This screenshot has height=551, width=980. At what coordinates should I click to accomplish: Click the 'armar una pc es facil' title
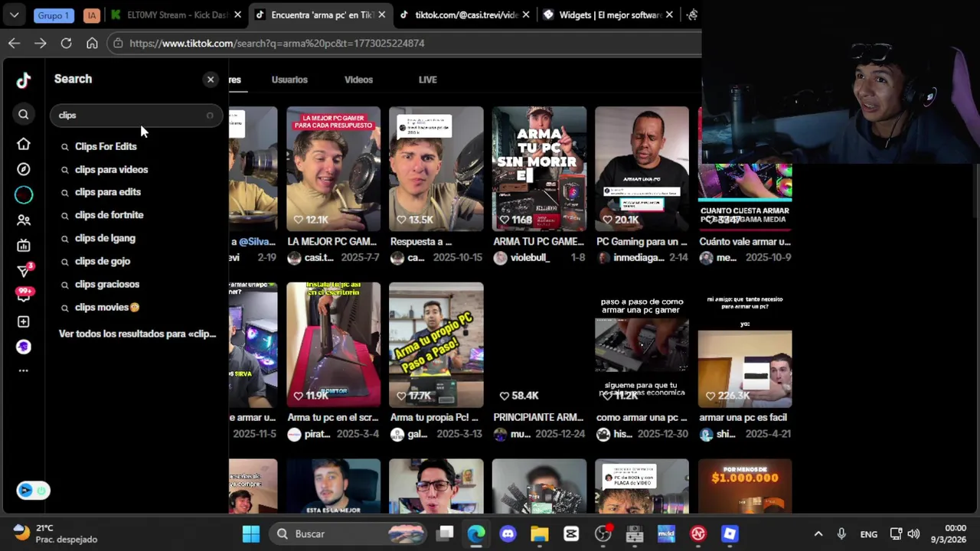(743, 418)
